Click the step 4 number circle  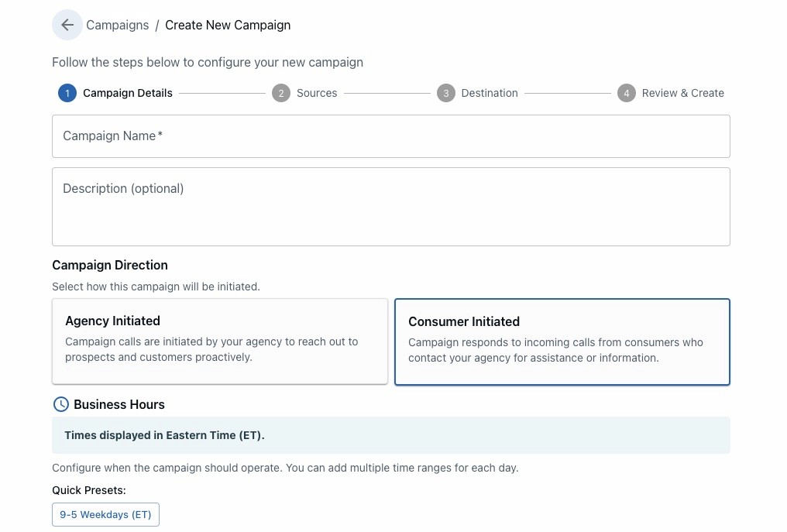click(626, 93)
